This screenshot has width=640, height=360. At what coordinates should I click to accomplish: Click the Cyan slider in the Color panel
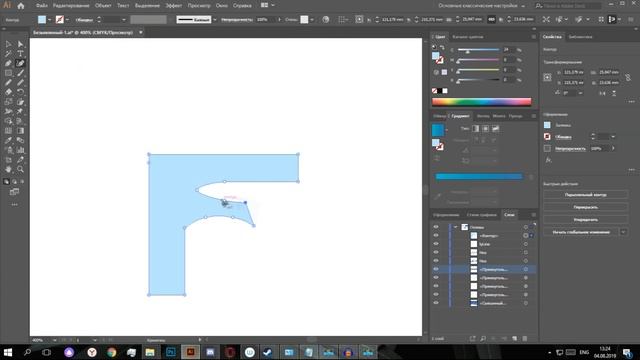coord(478,50)
